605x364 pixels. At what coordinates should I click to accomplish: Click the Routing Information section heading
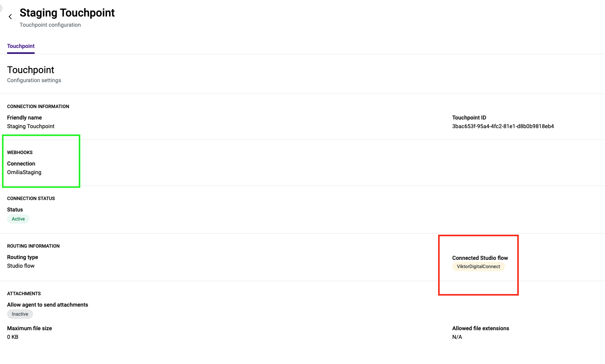pyautogui.click(x=33, y=246)
